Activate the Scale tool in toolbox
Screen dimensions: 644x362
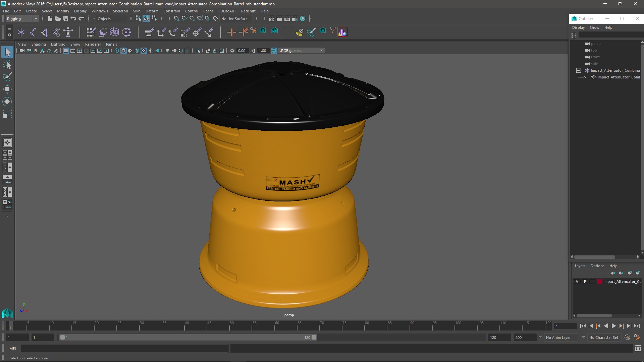7,114
